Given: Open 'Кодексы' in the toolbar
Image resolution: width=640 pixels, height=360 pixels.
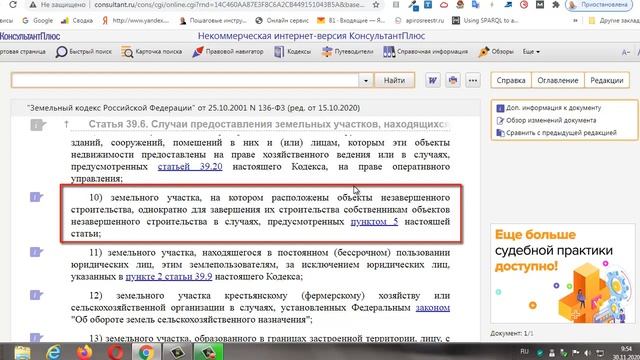Looking at the screenshot, I should point(293,52).
